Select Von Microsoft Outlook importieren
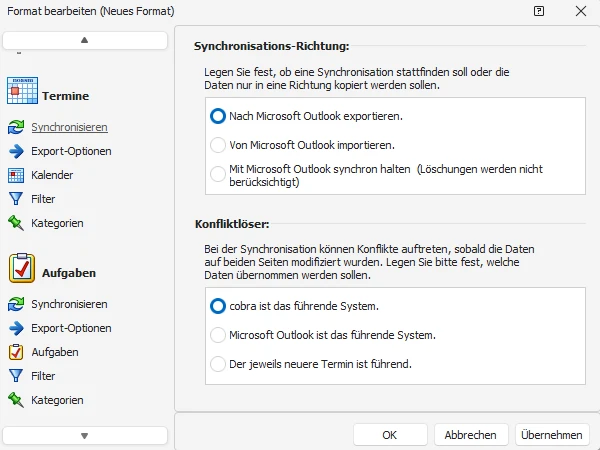The height and width of the screenshot is (450, 600). click(x=218, y=145)
